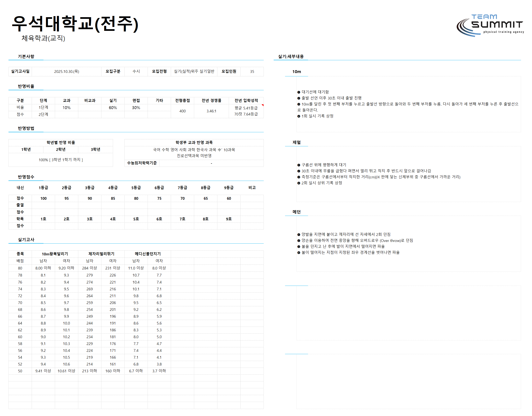Click the line mentioning Over throw

coord(355,240)
